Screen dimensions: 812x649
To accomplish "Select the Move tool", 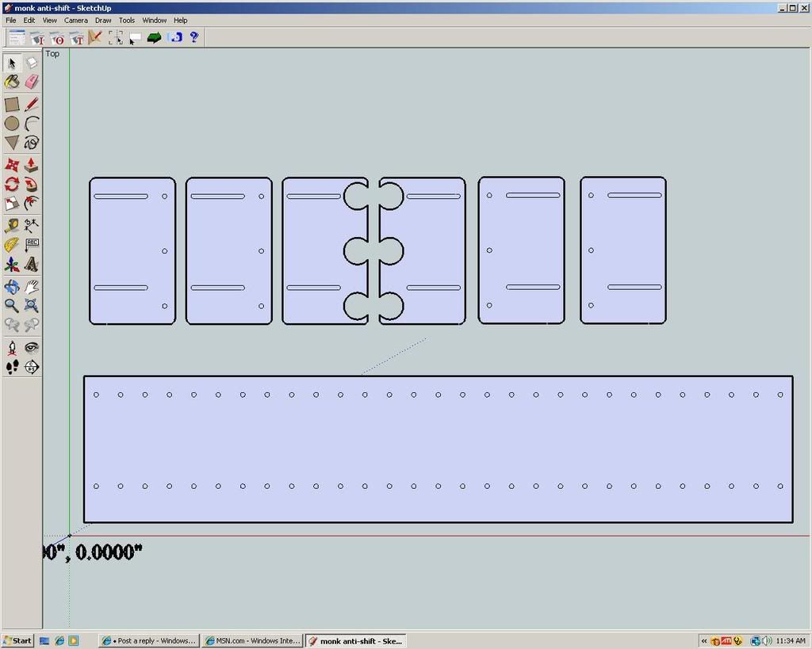I will coord(12,165).
